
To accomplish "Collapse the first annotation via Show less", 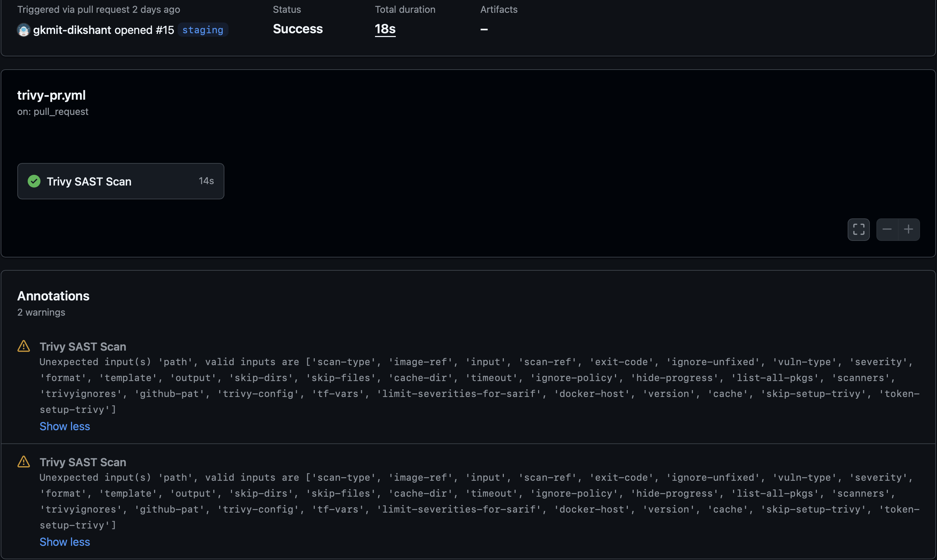I will click(x=64, y=426).
